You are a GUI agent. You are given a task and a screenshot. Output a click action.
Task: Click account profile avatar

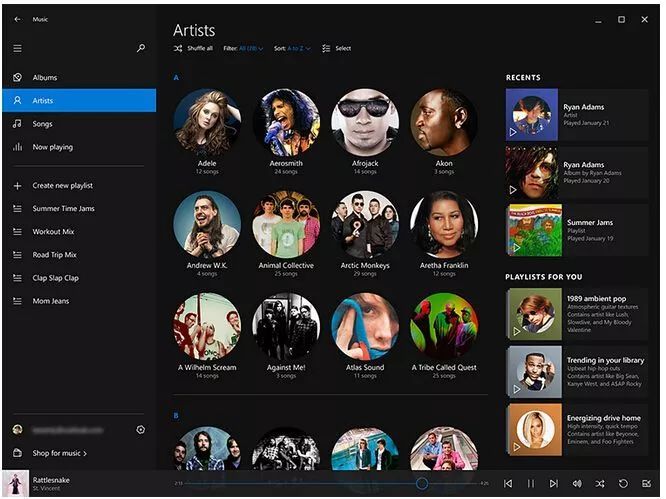(x=17, y=430)
